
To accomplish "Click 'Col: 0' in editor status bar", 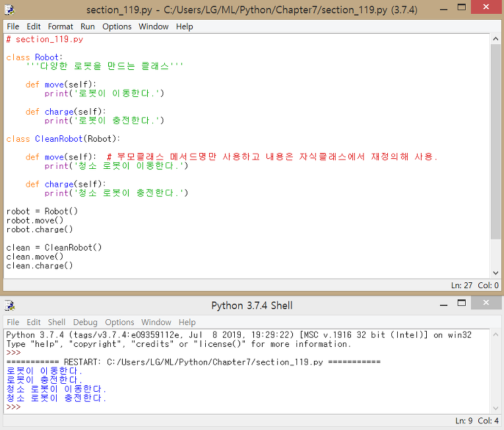I will click(x=488, y=285).
